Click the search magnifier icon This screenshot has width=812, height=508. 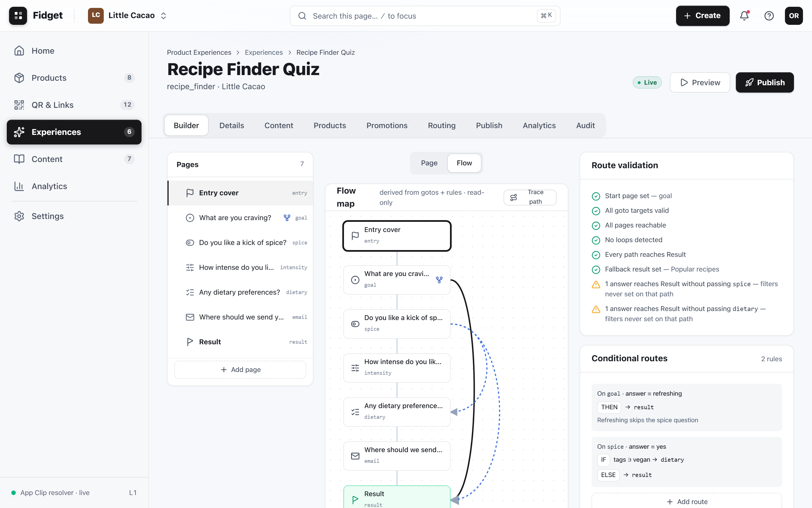point(302,16)
